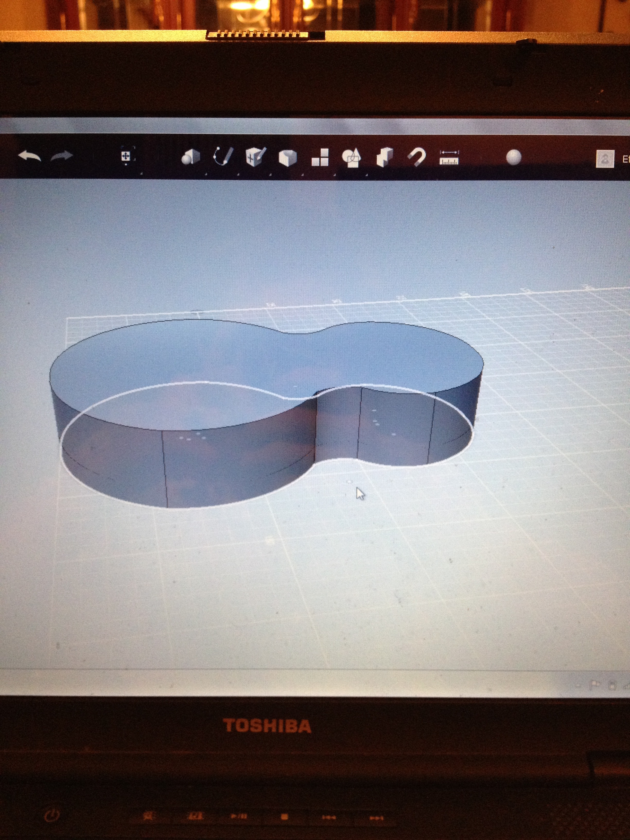Toggle the Snap magnet tool
630x840 pixels.
pyautogui.click(x=417, y=157)
